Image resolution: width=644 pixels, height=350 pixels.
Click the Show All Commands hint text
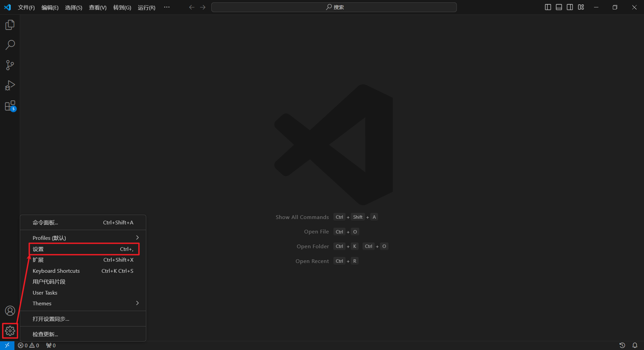302,217
